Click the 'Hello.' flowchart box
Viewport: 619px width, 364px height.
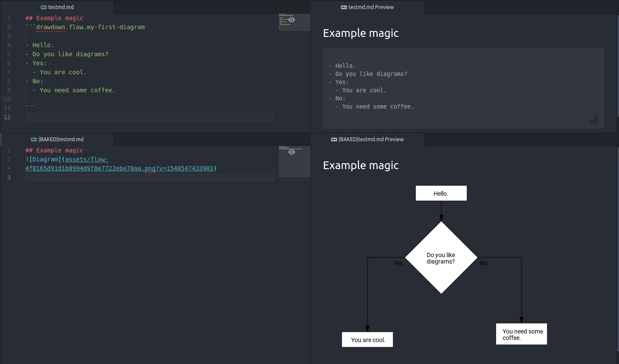(441, 193)
